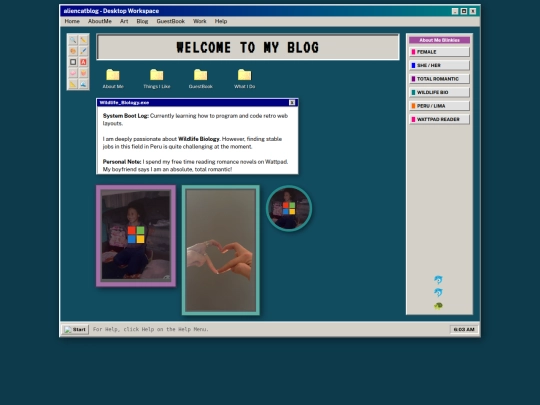
Task: Choose the yellow triangle ruler tool
Action: [73, 84]
